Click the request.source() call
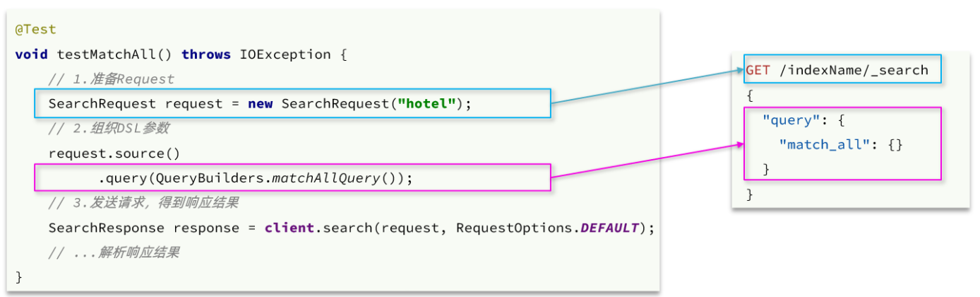 114,153
